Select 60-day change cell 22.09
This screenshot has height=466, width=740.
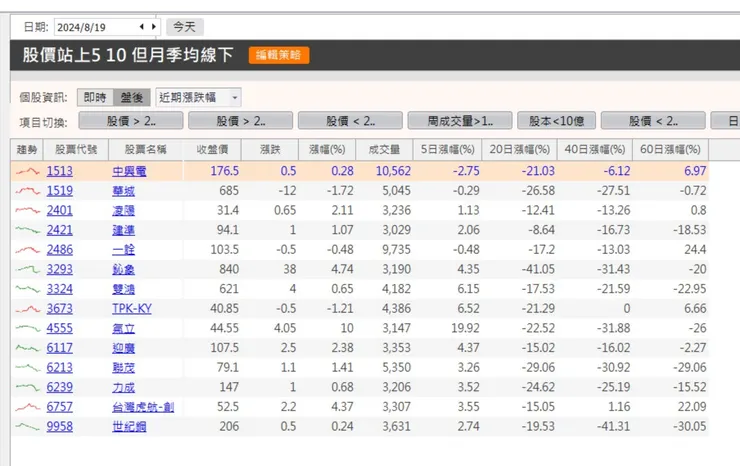pos(692,407)
